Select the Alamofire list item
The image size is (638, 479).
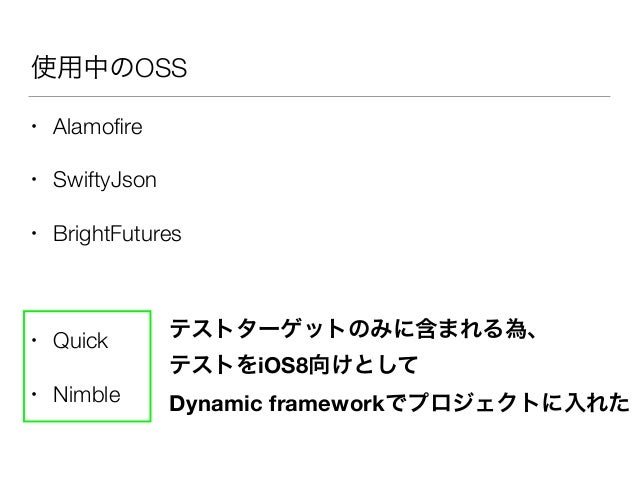coord(98,127)
